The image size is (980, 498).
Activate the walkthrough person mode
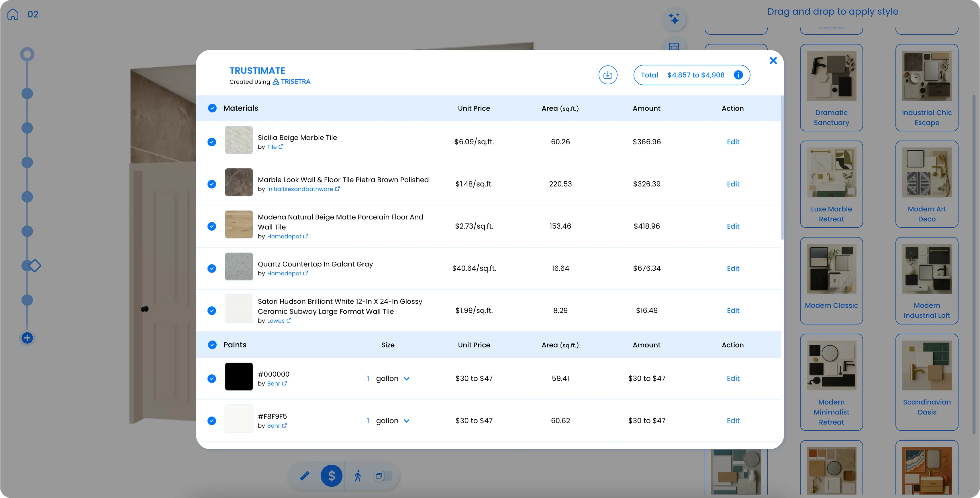(x=358, y=476)
